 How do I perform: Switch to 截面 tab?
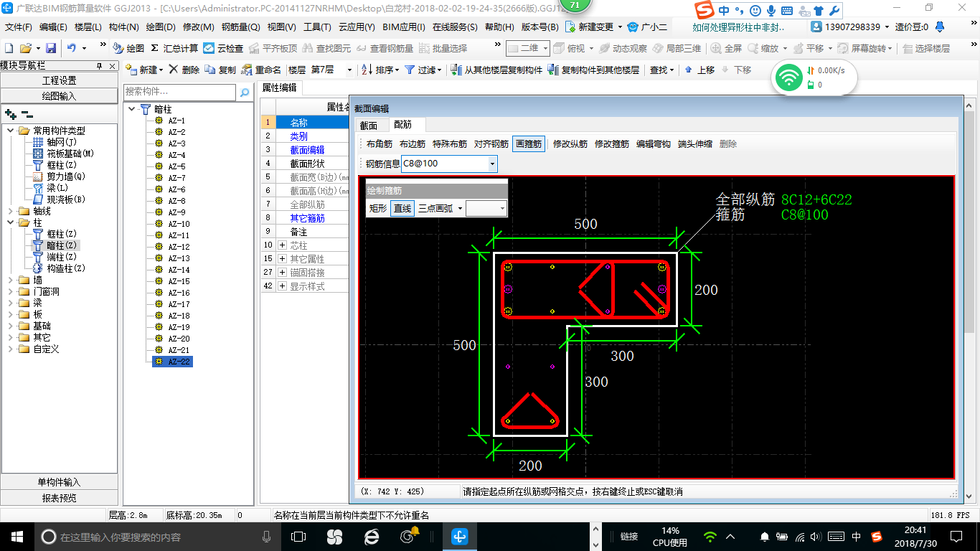pos(369,125)
